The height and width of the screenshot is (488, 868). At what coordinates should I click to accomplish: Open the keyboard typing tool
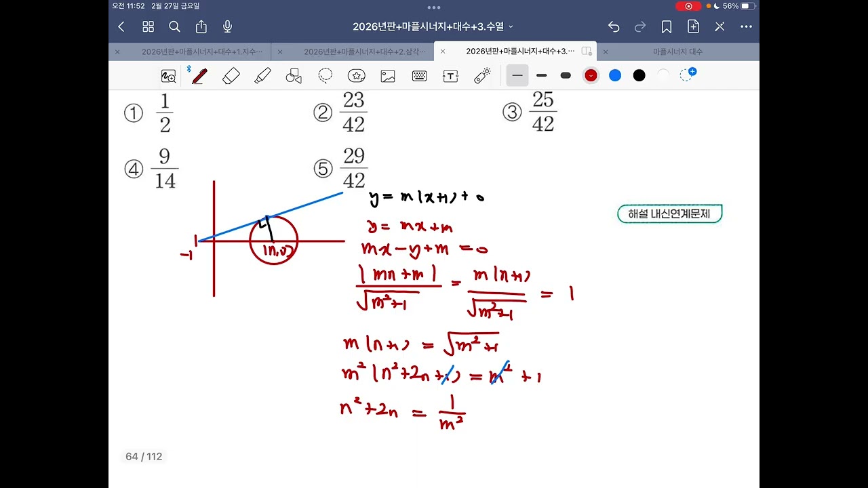(419, 76)
